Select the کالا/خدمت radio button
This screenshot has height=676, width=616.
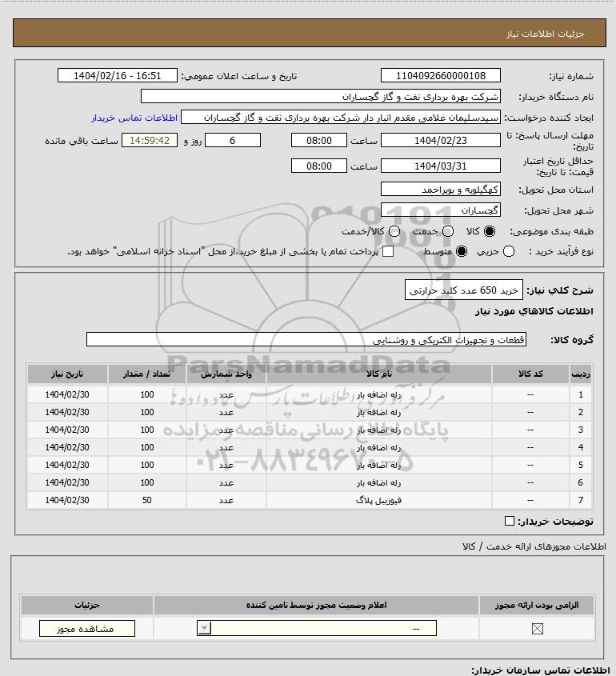tap(394, 231)
